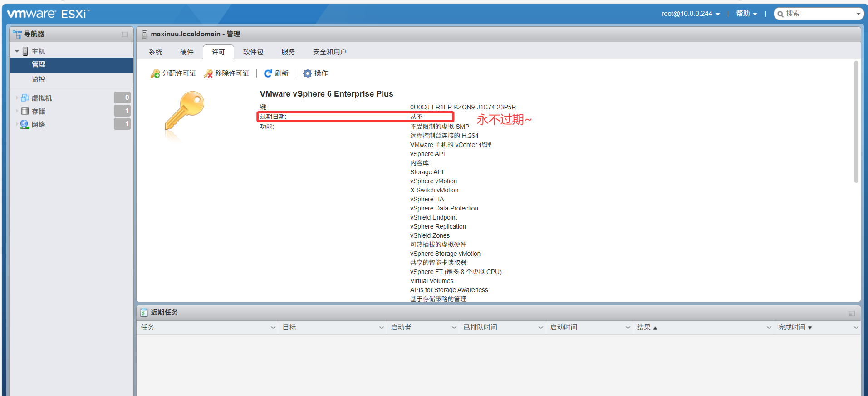Click the Recent Tasks panel minimize icon
868x396 pixels.
click(852, 313)
